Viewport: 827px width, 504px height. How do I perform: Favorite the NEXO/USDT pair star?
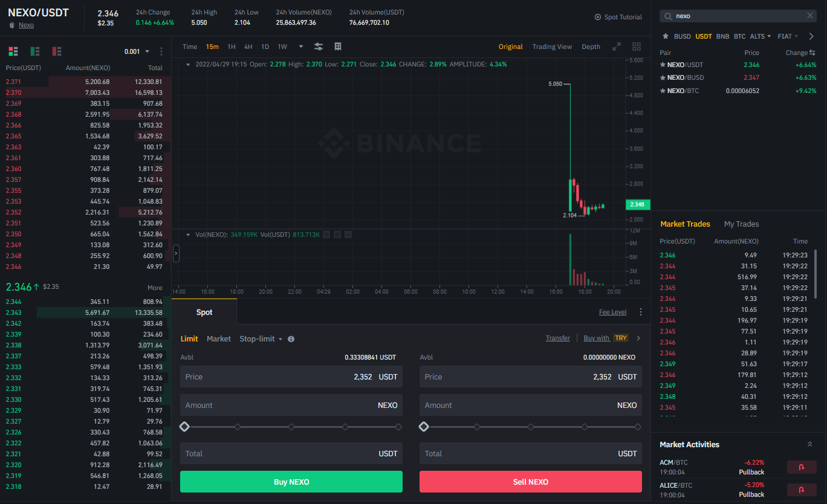pyautogui.click(x=663, y=65)
